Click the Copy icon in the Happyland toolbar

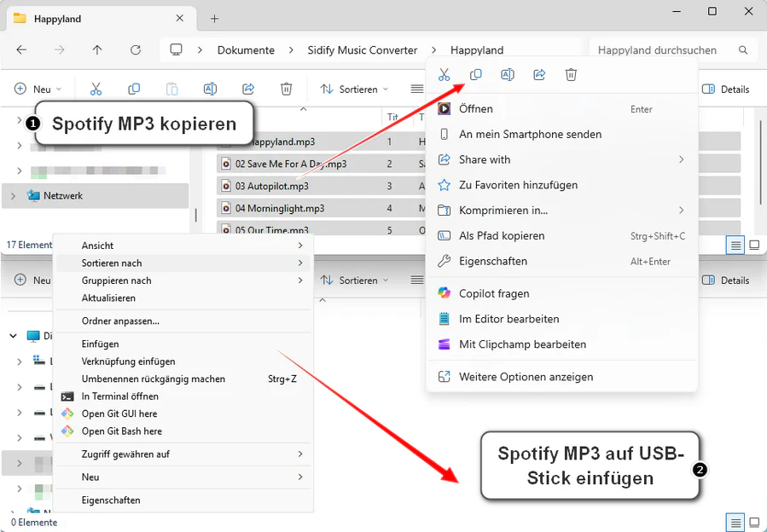pyautogui.click(x=134, y=89)
